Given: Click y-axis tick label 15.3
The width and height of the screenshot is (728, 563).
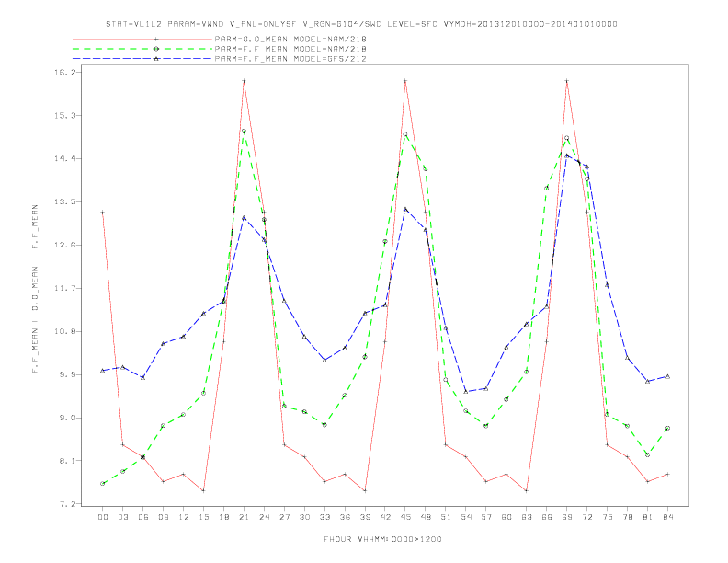Looking at the screenshot, I should pos(64,115).
